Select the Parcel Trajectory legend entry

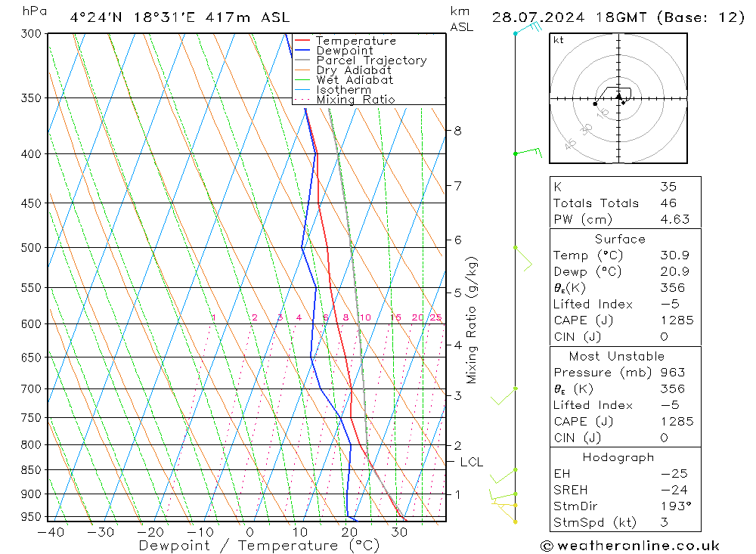tap(370, 60)
